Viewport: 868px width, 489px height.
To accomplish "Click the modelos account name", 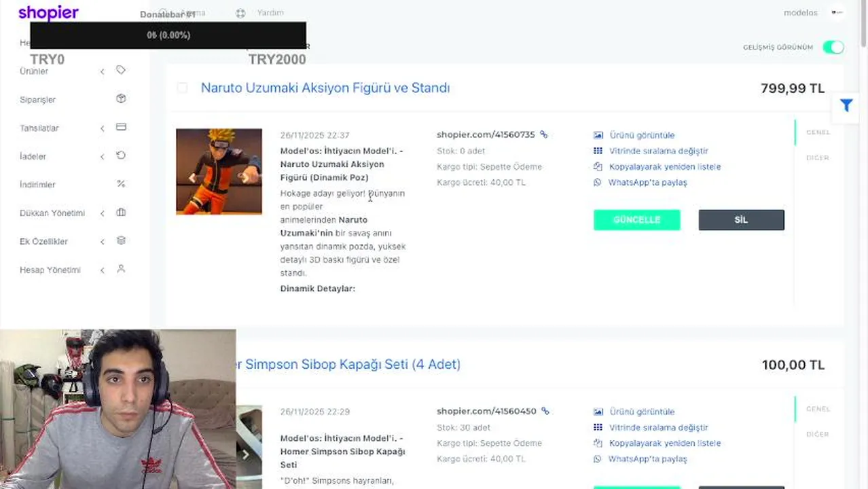I will coord(801,13).
